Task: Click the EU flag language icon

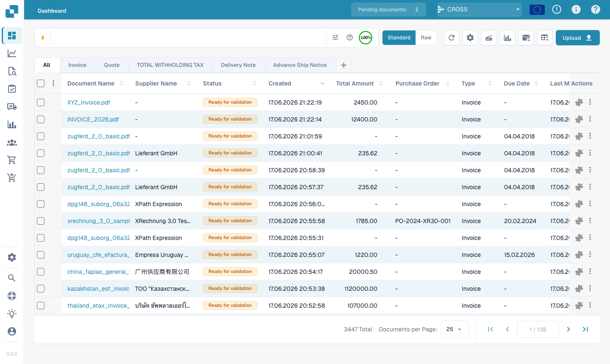Action: [x=537, y=9]
